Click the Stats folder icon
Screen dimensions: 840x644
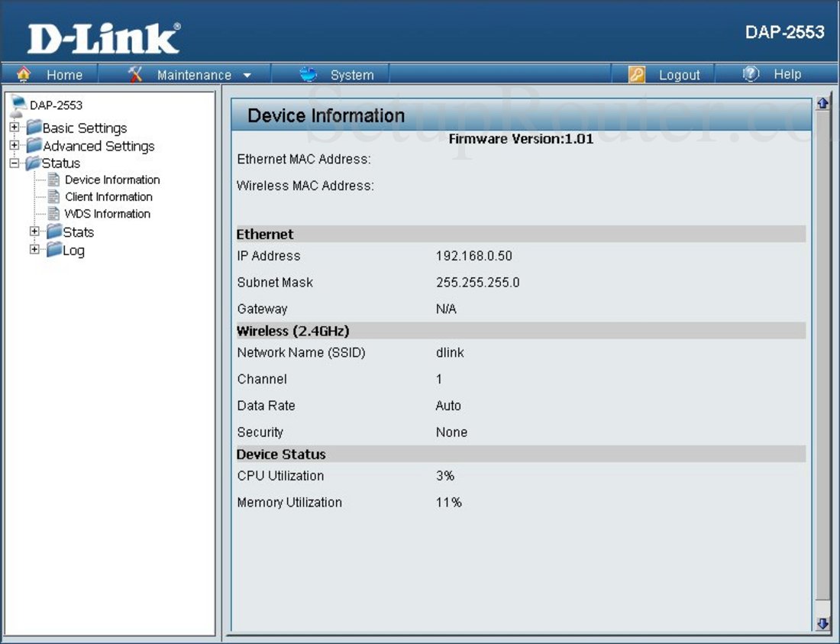[54, 231]
